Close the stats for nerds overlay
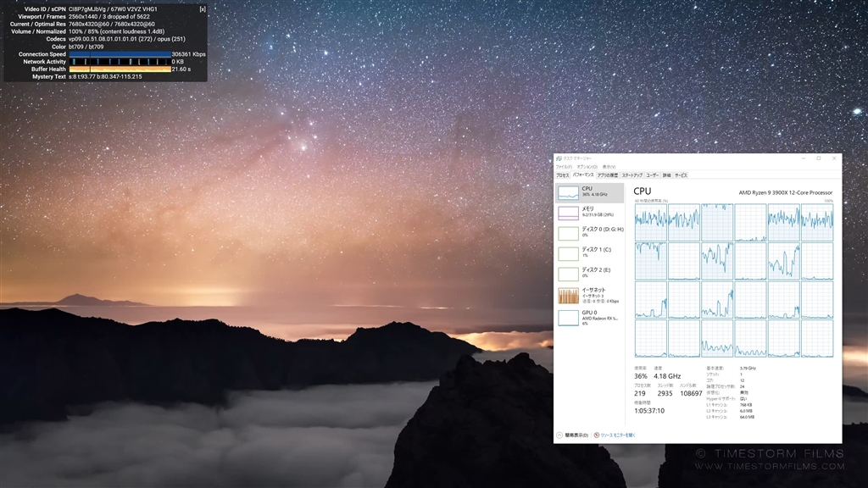This screenshot has height=488, width=868. point(203,8)
